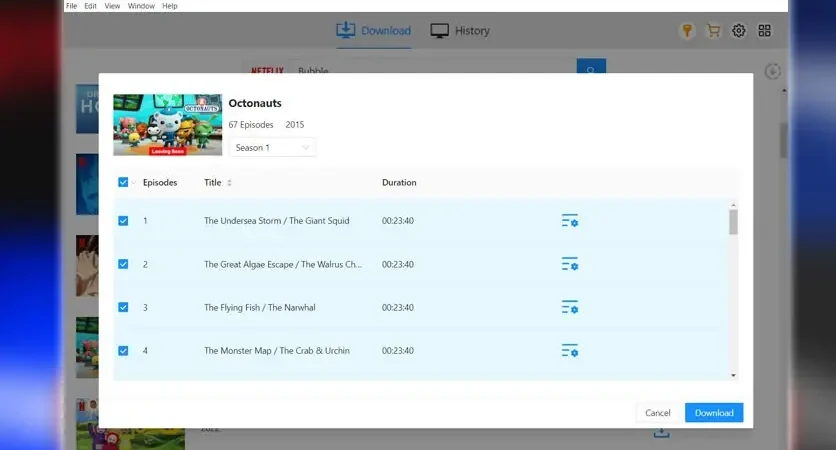836x450 pixels.
Task: Toggle the select-all Episodes checkbox
Action: click(x=123, y=182)
